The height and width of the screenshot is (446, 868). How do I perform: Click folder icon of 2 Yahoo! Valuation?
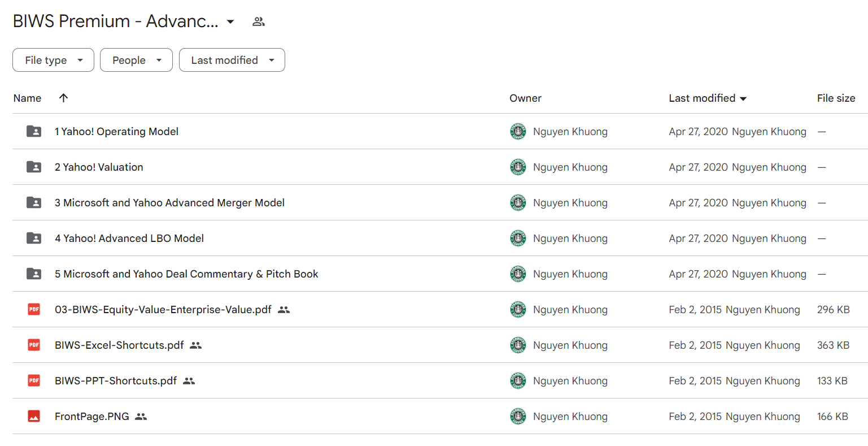tap(34, 167)
